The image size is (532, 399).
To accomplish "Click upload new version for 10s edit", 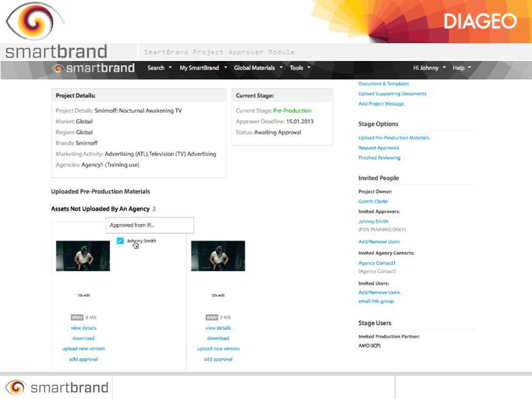I will (84, 349).
